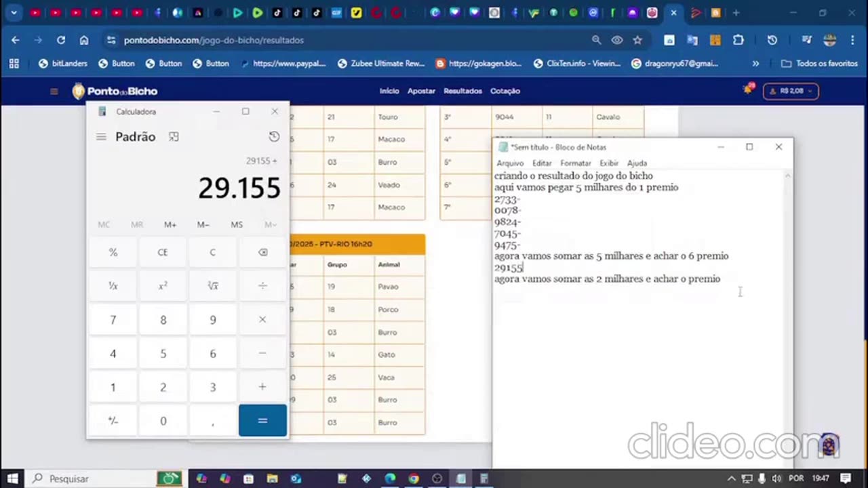Click the notification bell on Ponto do Bicho

pyautogui.click(x=748, y=89)
